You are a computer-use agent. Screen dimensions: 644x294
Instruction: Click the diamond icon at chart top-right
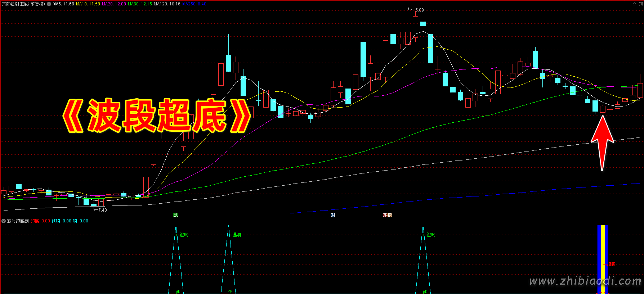coord(634,4)
